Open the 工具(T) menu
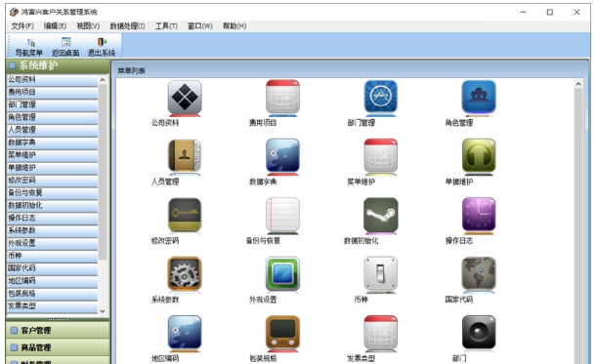The width and height of the screenshot is (597, 364). 166,26
